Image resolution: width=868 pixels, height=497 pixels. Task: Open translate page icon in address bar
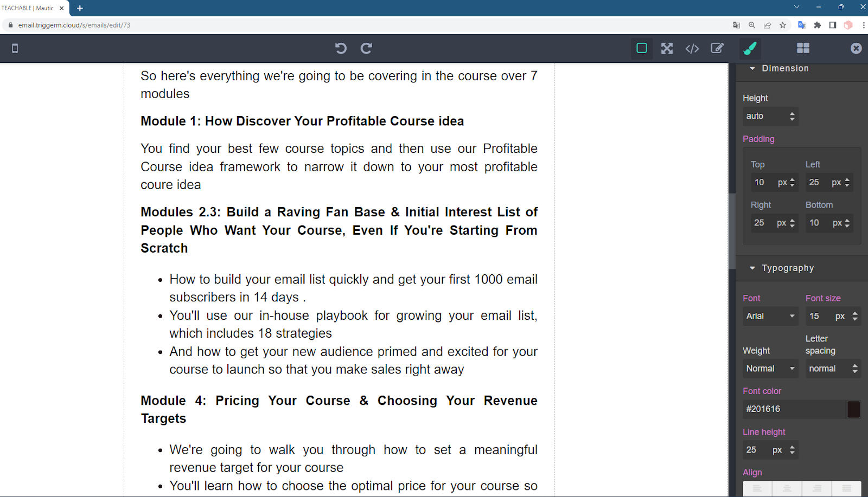click(x=736, y=25)
